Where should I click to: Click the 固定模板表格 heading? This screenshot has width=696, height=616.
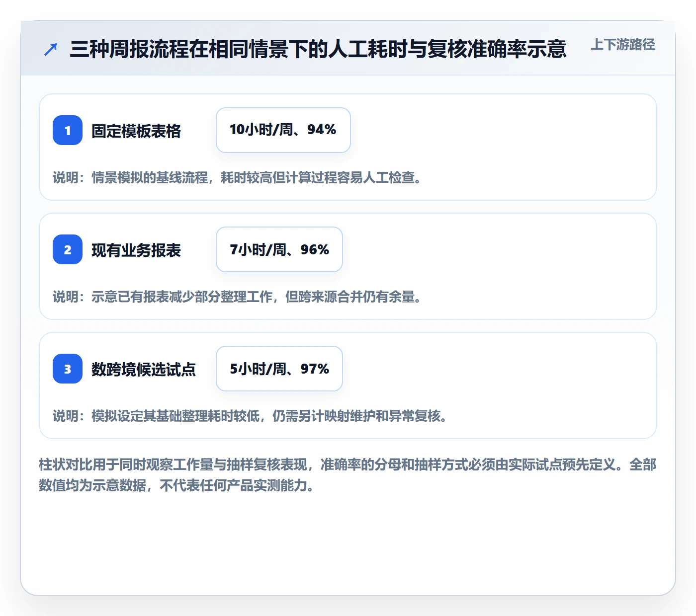tap(136, 131)
